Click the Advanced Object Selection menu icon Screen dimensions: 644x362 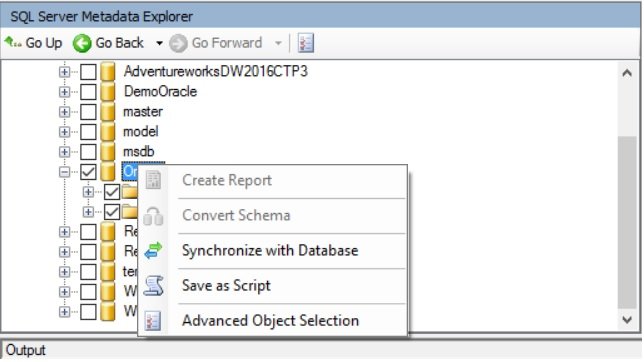[153, 321]
